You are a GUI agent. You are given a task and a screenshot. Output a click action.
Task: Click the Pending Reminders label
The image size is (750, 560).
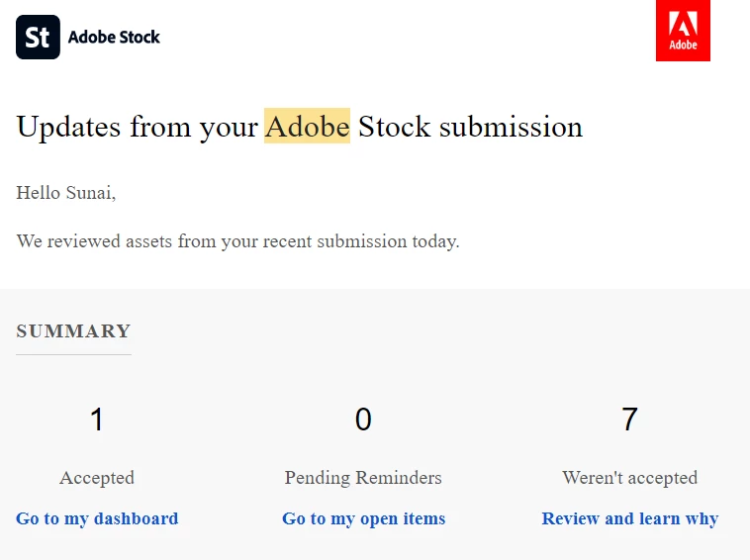[363, 478]
